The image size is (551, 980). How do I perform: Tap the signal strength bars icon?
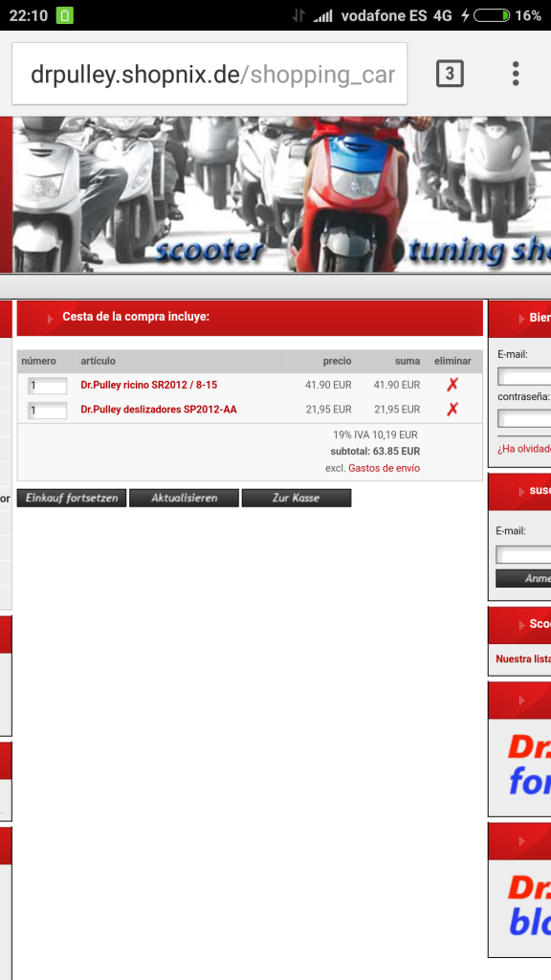[x=323, y=15]
